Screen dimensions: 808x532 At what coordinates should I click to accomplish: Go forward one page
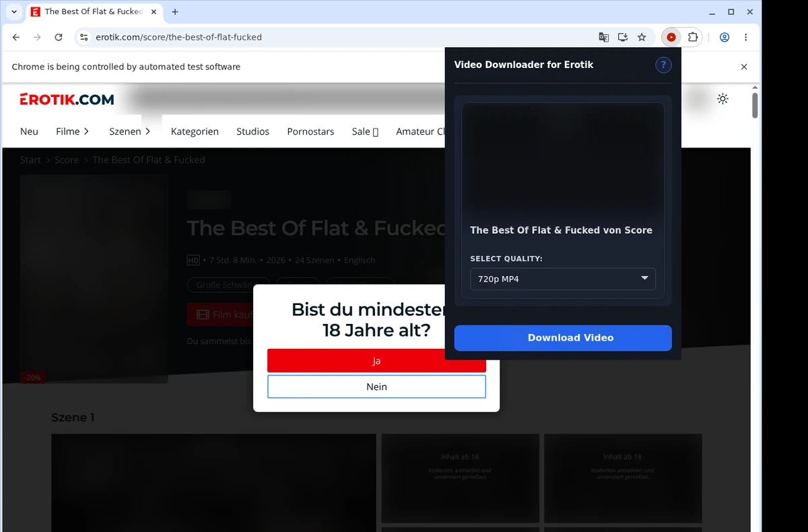tap(37, 37)
